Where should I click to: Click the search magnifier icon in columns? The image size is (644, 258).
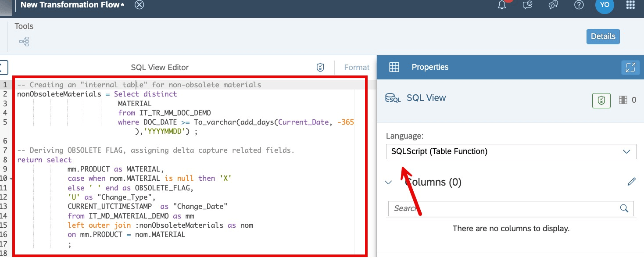(624, 208)
